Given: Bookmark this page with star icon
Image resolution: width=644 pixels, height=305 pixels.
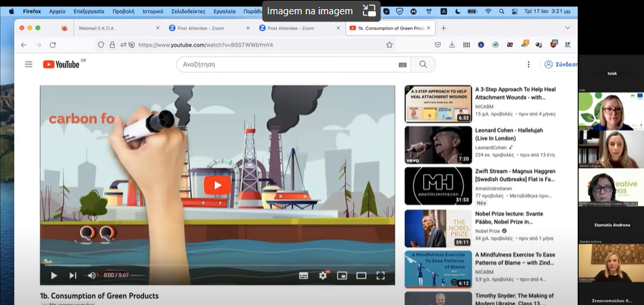Looking at the screenshot, I should click(x=390, y=45).
